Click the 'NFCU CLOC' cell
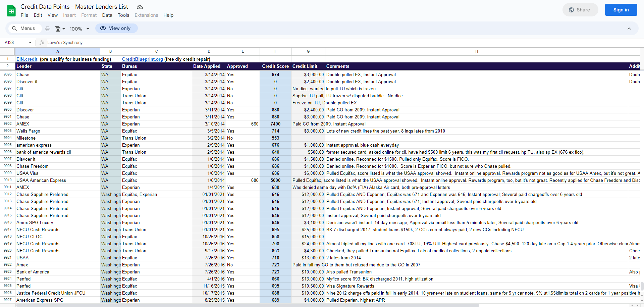Screen dimensions: 644x307 click(58, 237)
